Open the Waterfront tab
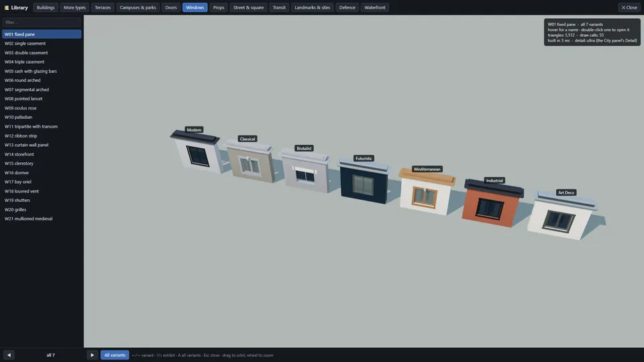Viewport: 644px width, 362px height. [x=374, y=7]
